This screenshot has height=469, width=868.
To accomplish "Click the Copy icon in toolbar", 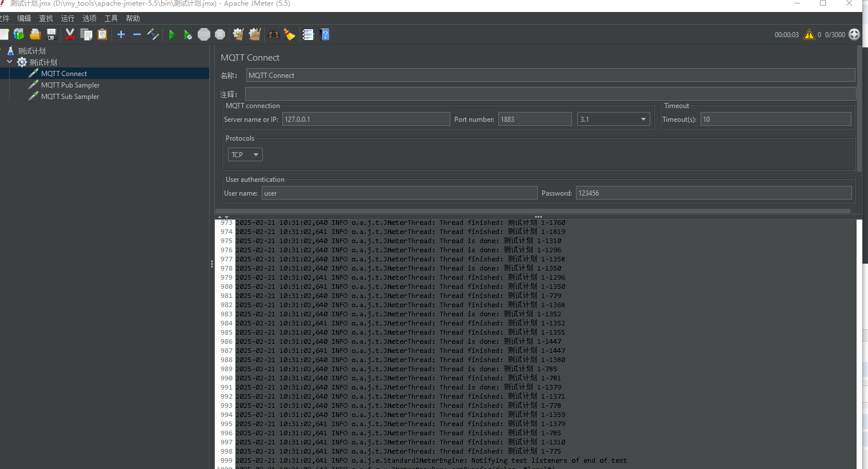I will [x=86, y=34].
